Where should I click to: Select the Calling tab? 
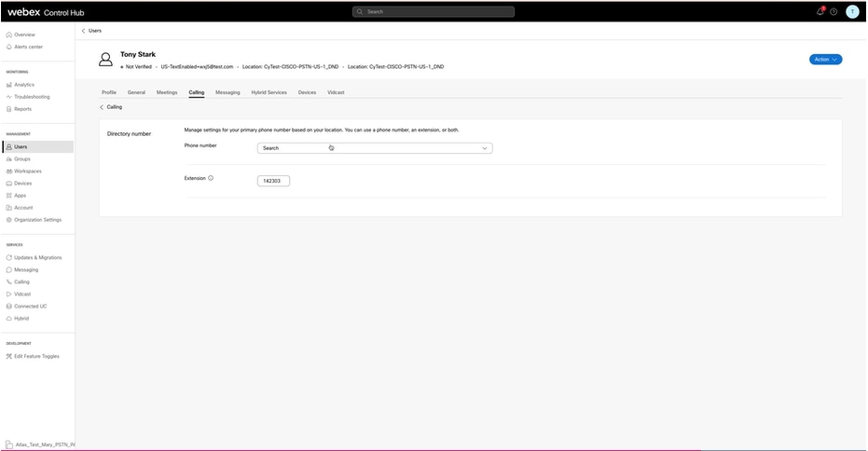(197, 92)
